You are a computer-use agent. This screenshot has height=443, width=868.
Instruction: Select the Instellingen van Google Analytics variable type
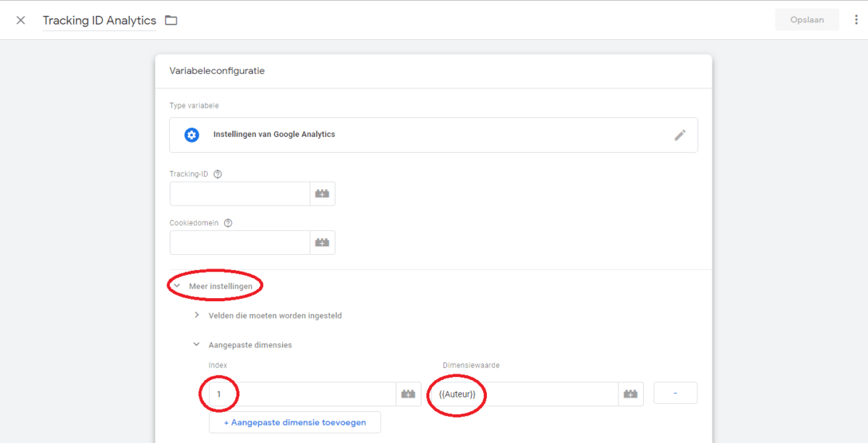pos(433,135)
